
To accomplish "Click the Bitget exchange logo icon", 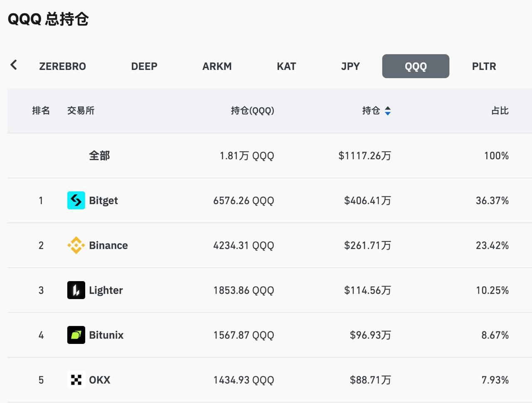I will [76, 200].
